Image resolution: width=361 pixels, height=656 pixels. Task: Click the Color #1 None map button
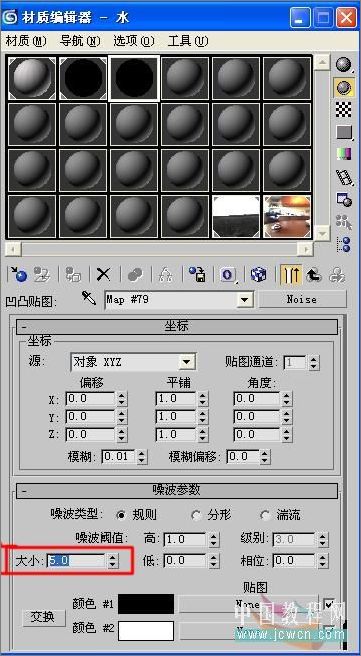[248, 604]
